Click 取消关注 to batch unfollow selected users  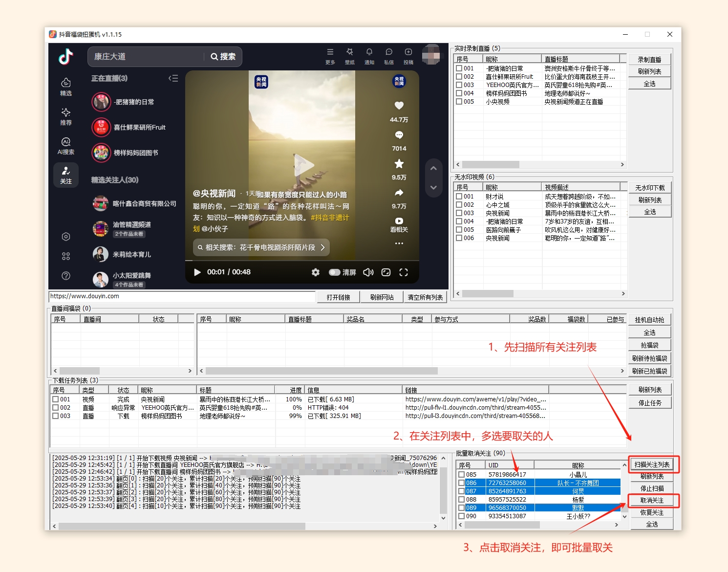653,500
